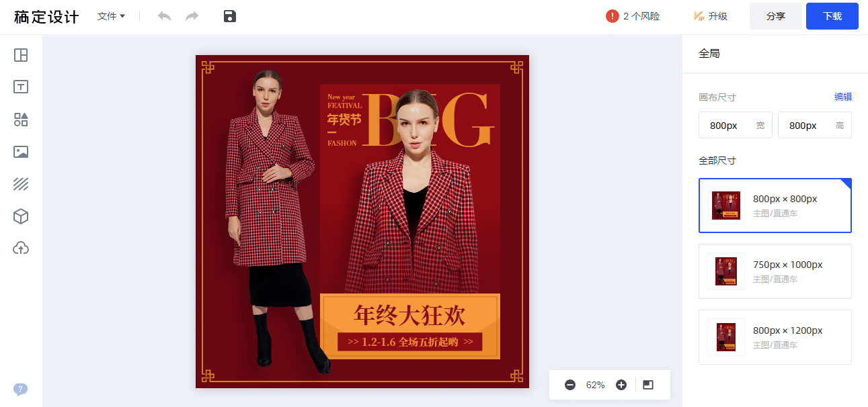This screenshot has height=407, width=868.
Task: Click the 分享 button
Action: pyautogui.click(x=776, y=16)
